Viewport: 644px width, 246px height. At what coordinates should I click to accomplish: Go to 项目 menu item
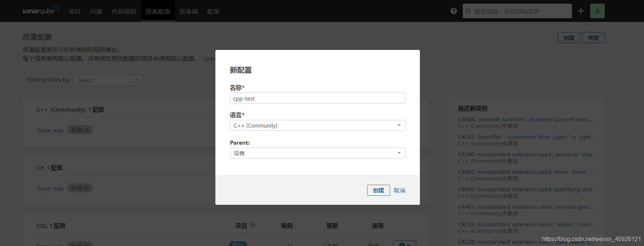[75, 11]
